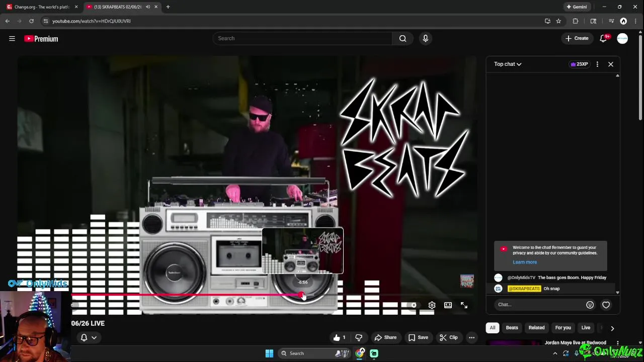Follow the Learn more link
The width and height of the screenshot is (644, 362).
click(525, 262)
